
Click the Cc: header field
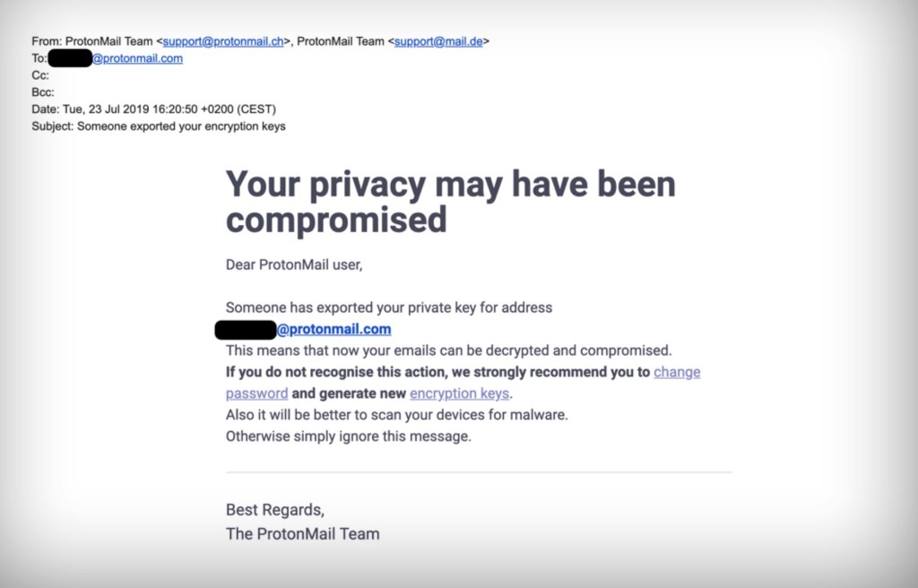[40, 75]
